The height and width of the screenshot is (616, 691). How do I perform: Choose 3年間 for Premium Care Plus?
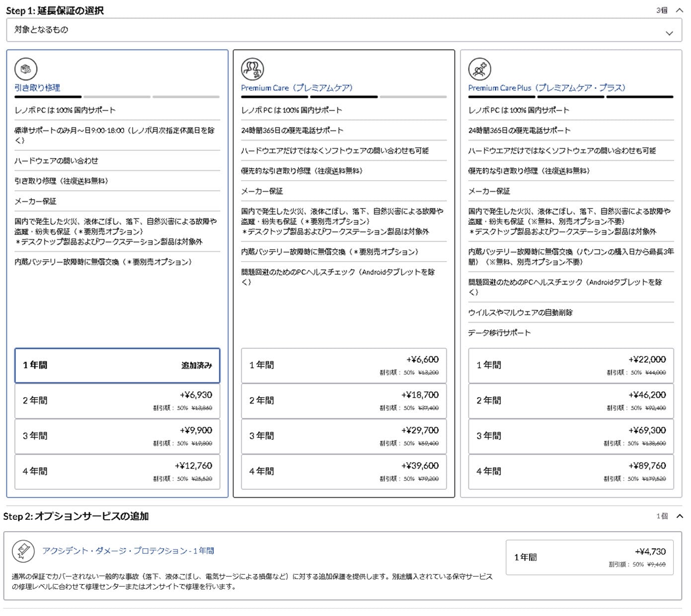570,436
